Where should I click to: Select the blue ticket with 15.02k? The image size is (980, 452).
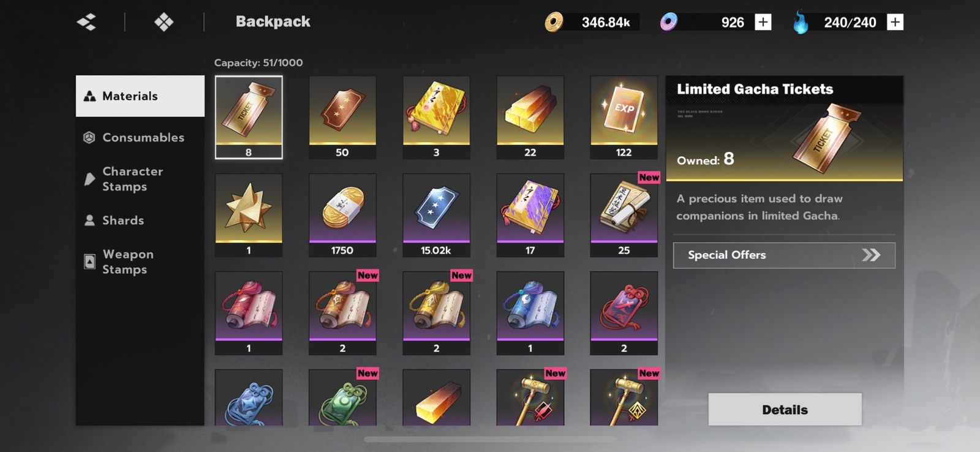click(x=436, y=215)
